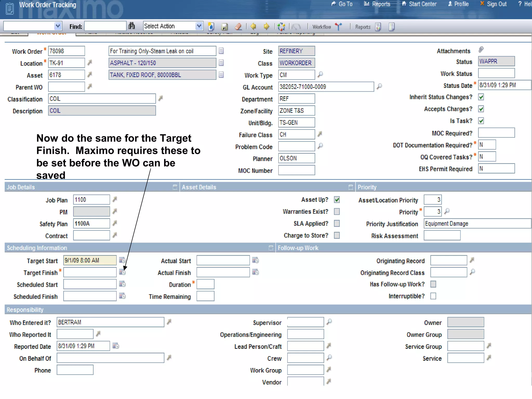Go to previous record arrow icon
This screenshot has height=399, width=532.
tap(253, 26)
